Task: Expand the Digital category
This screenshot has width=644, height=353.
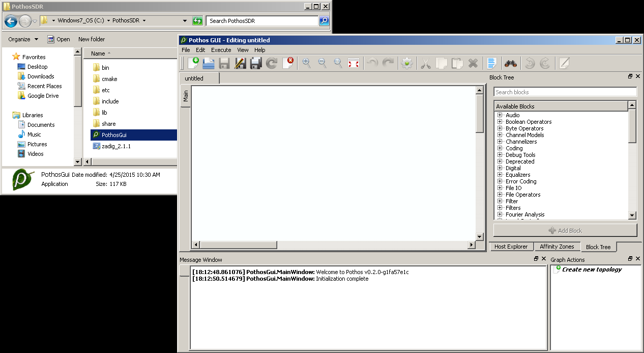Action: pos(500,168)
